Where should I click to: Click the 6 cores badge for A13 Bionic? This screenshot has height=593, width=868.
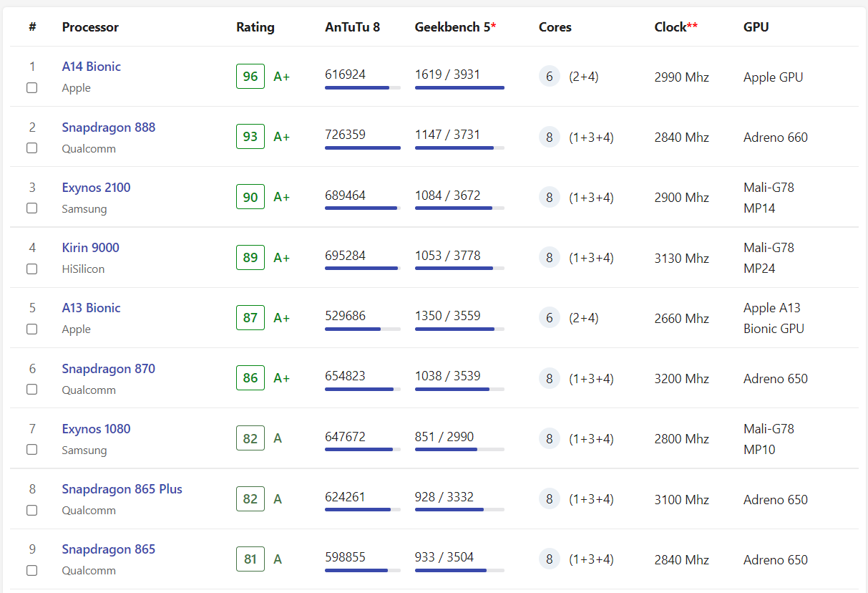[x=549, y=318]
